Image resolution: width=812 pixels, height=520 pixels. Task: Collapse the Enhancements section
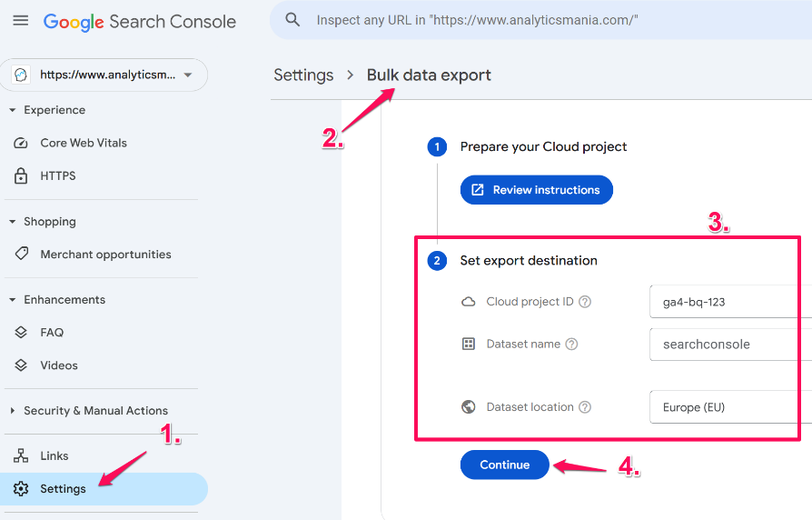click(x=13, y=300)
